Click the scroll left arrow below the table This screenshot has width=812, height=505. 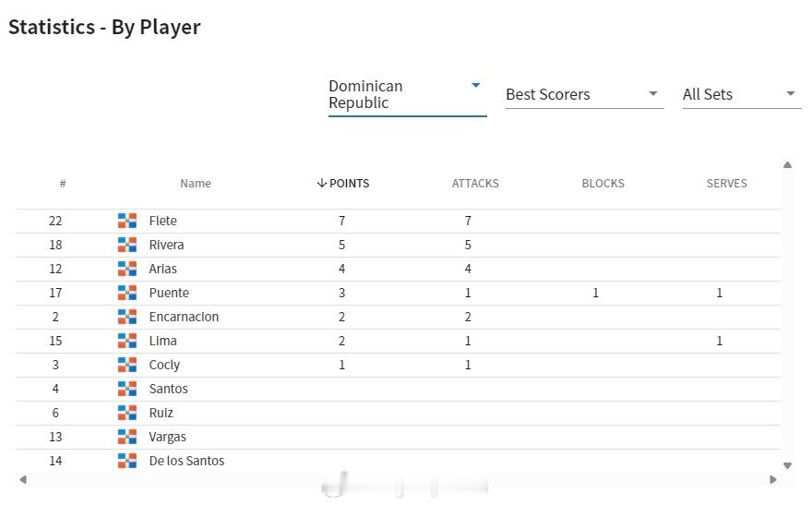point(23,480)
